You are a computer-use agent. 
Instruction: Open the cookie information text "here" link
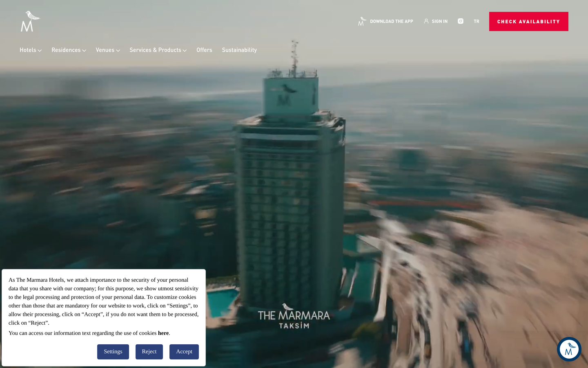[x=163, y=333]
